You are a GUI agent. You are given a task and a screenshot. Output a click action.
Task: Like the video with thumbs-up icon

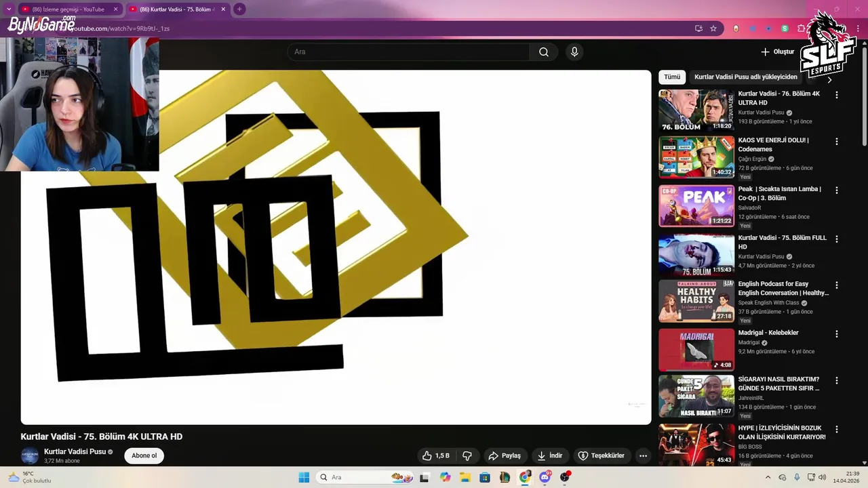click(435, 456)
